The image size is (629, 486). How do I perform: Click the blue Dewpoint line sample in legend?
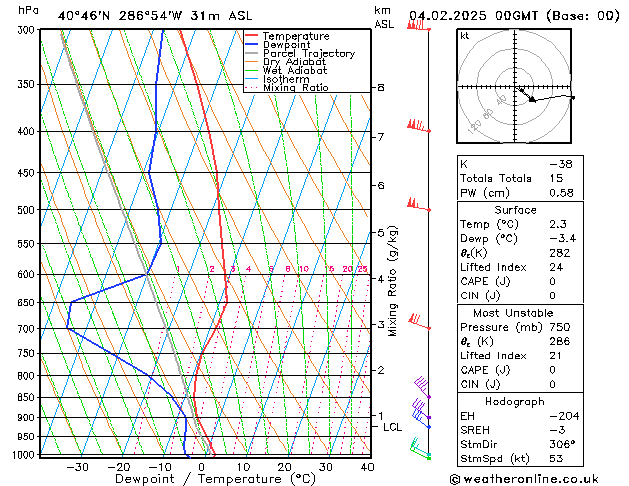pyautogui.click(x=252, y=44)
